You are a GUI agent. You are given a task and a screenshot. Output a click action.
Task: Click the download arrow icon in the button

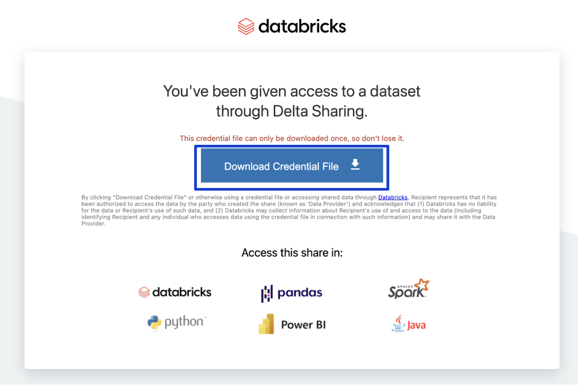[355, 165]
